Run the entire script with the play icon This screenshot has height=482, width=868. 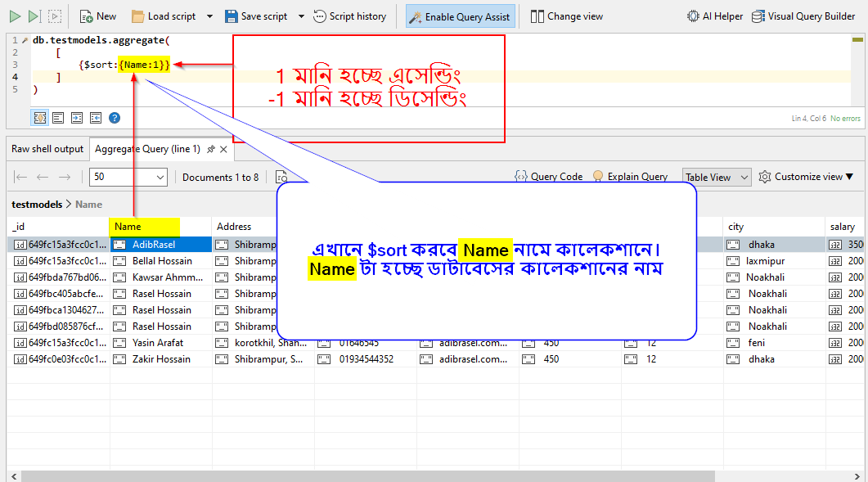[15, 16]
